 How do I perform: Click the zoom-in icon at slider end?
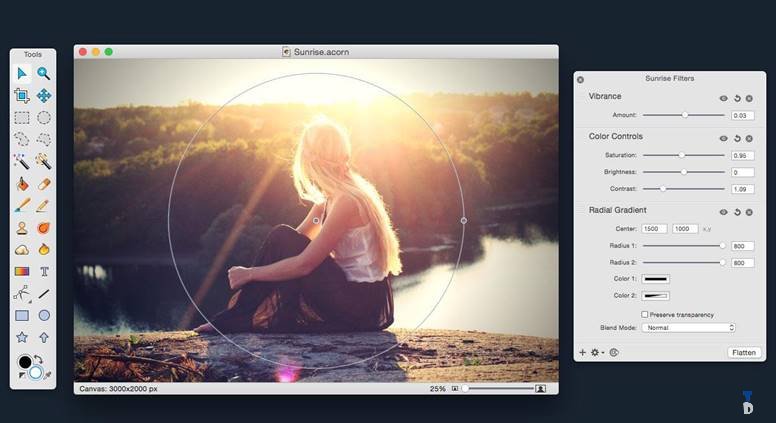coord(541,388)
